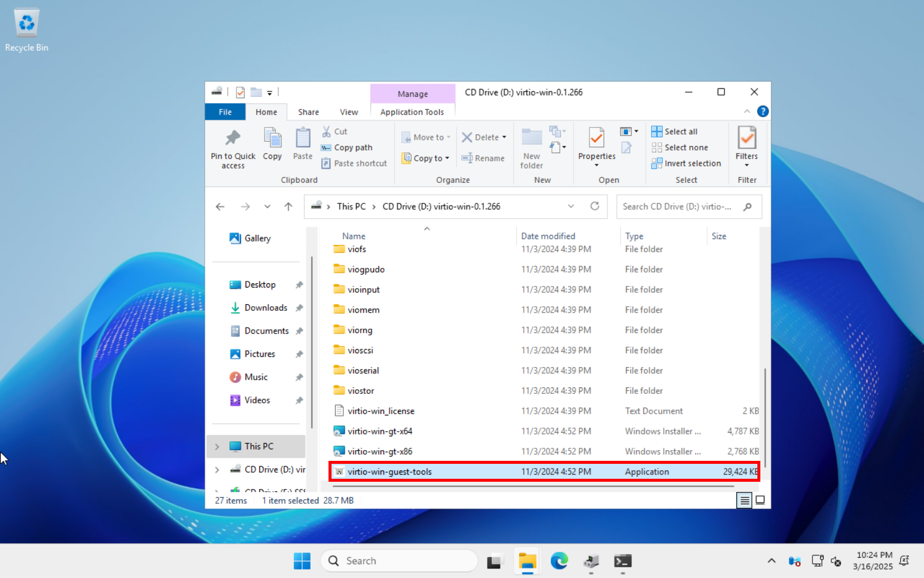Create a new folder
This screenshot has width=924, height=578.
click(530, 148)
